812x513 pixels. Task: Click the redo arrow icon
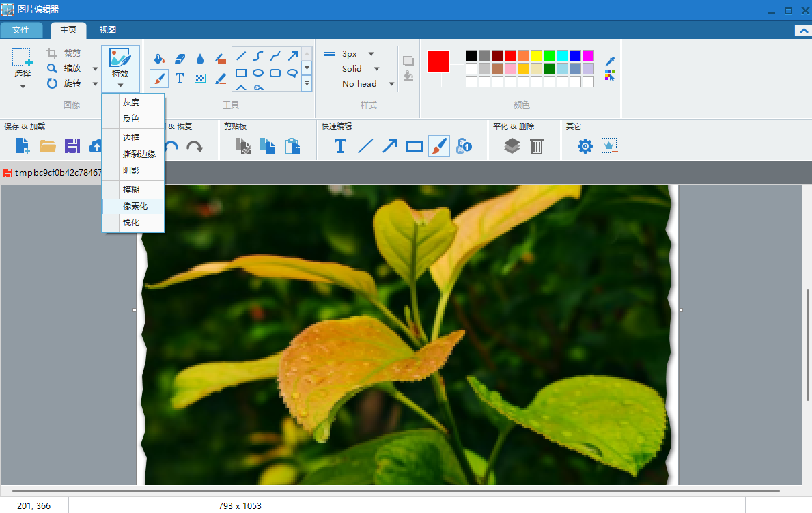pyautogui.click(x=195, y=145)
